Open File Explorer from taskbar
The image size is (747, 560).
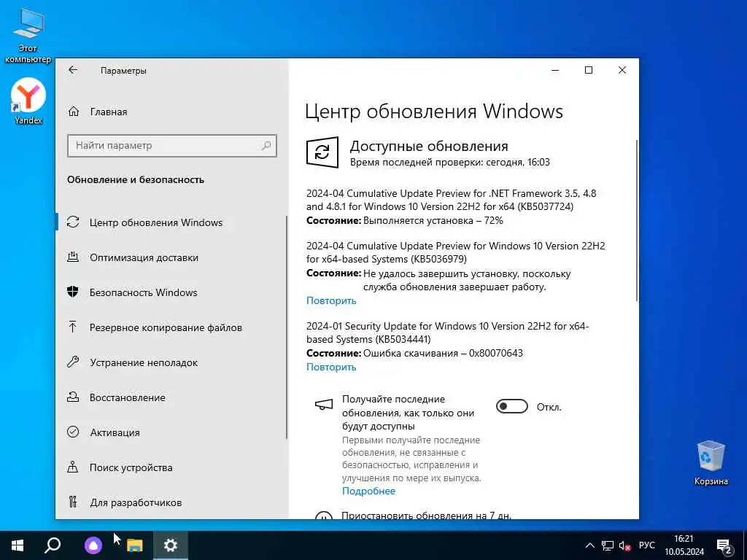click(x=135, y=545)
